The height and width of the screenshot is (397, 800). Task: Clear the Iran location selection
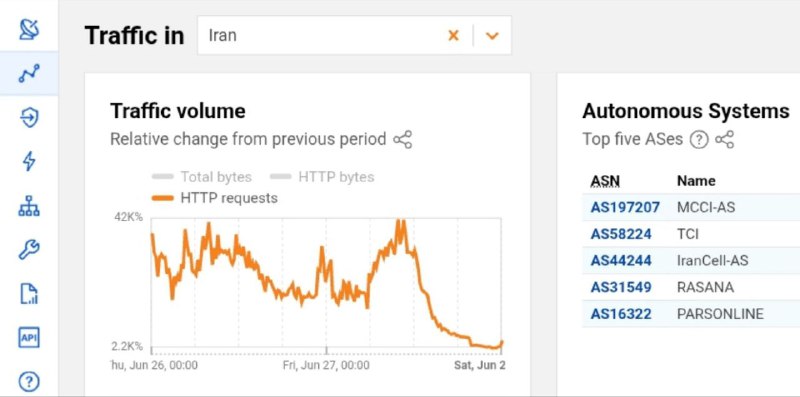454,36
